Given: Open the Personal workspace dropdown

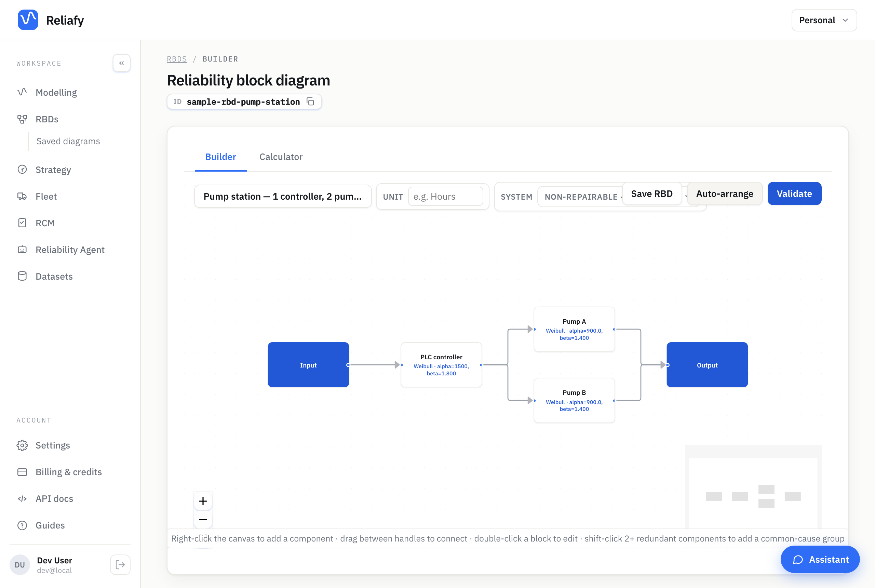Looking at the screenshot, I should coord(824,20).
